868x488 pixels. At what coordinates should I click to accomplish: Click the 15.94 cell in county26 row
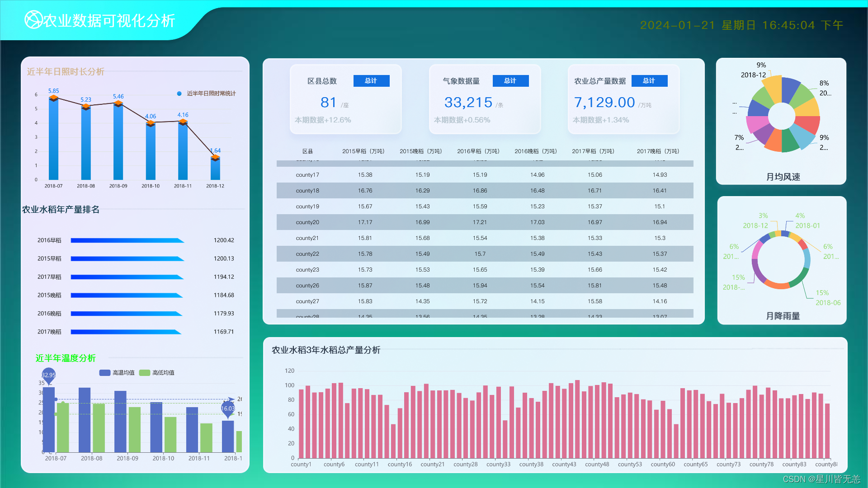coord(480,286)
